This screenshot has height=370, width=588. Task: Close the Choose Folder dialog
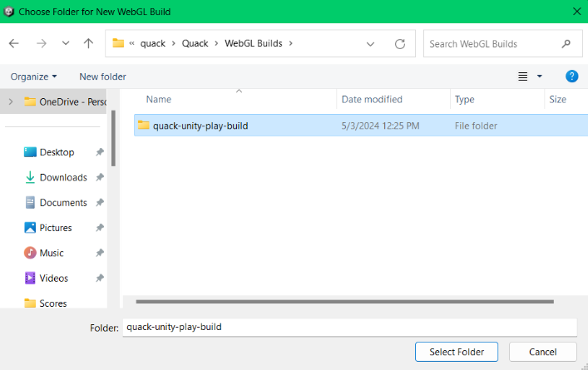coord(577,12)
